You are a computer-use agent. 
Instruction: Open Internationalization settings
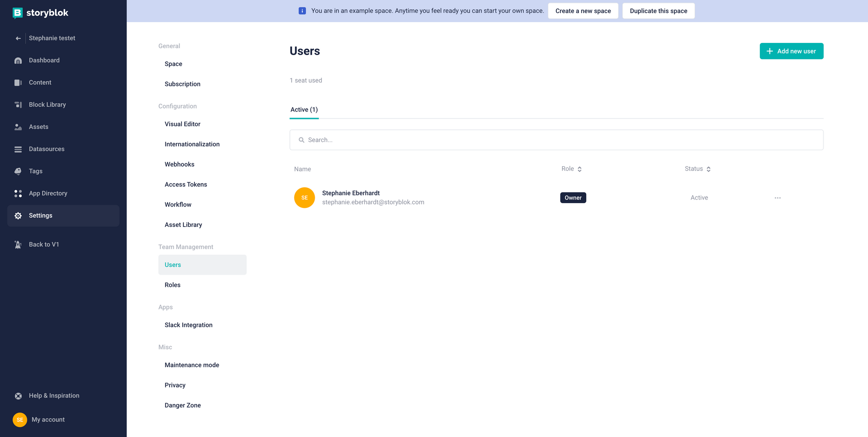click(192, 144)
